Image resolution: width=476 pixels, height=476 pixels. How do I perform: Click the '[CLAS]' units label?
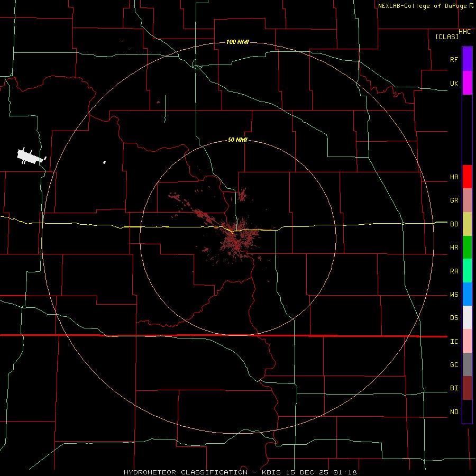coord(447,36)
